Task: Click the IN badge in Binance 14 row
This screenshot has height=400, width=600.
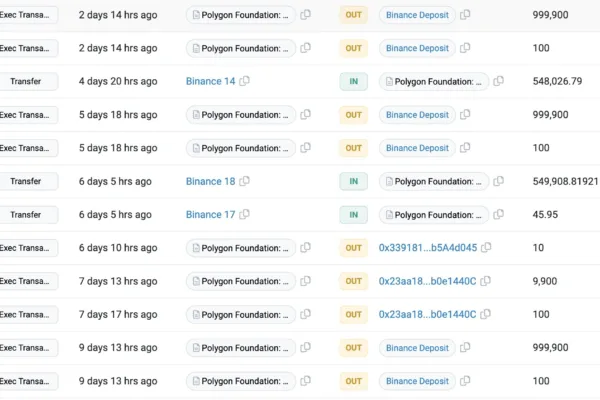Action: [x=354, y=81]
